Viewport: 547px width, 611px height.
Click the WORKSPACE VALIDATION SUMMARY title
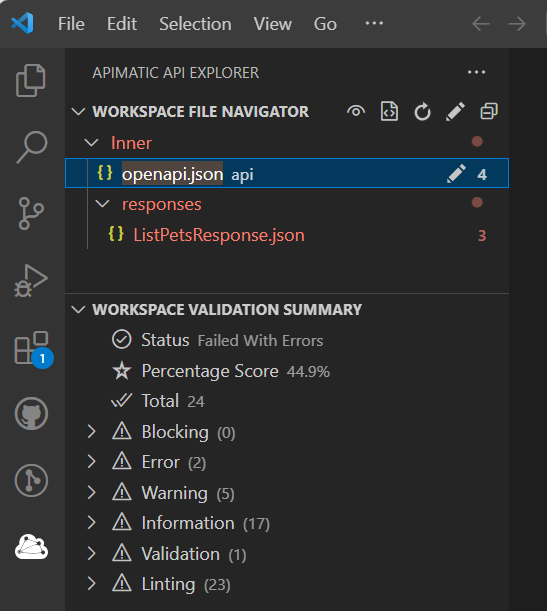(227, 310)
